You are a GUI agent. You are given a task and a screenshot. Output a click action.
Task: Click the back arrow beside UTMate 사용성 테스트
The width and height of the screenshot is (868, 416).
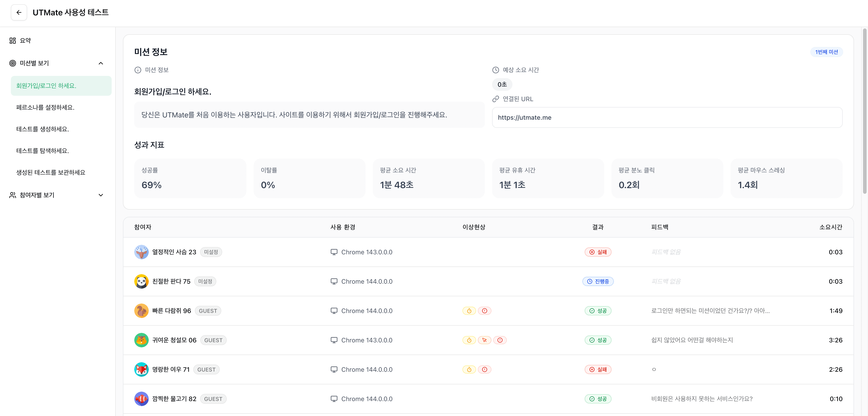(19, 12)
